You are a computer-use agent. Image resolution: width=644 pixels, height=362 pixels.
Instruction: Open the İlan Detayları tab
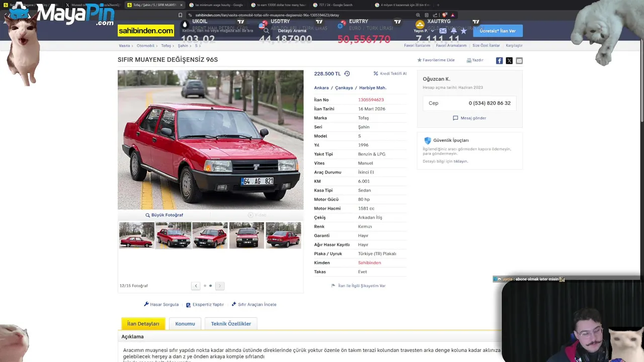tap(143, 324)
